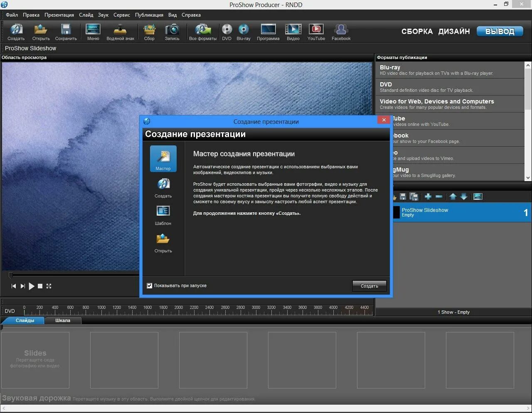Move show up with arrow icon

453,197
